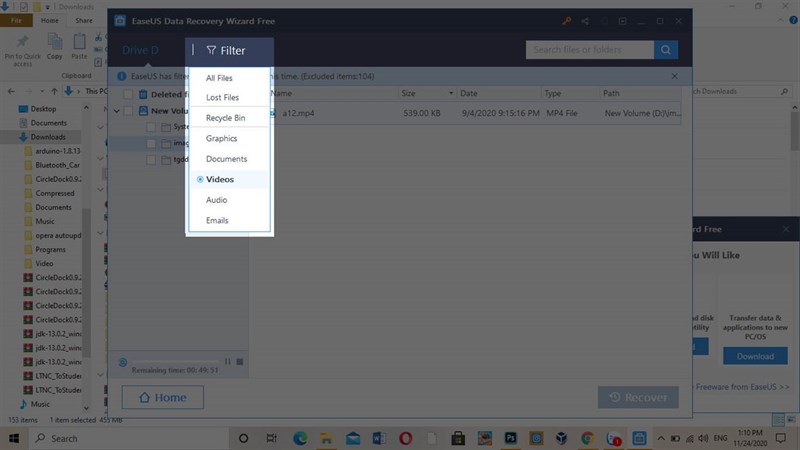This screenshot has height=450, width=800.
Task: Click the Drive D label
Action: tap(140, 50)
